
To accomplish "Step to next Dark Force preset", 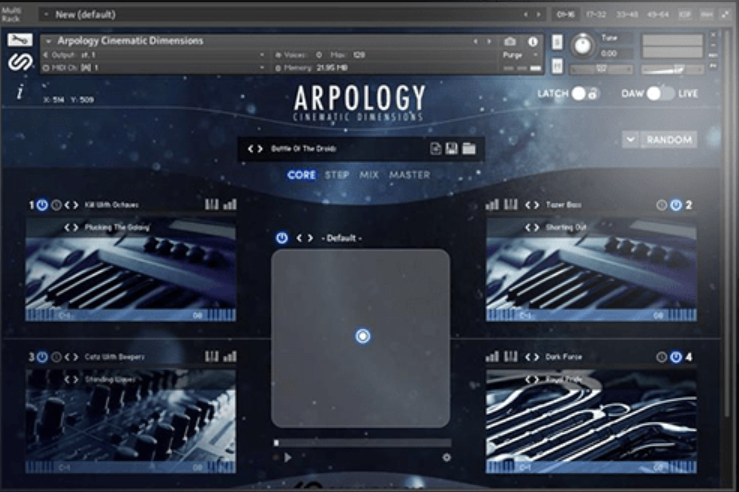I will point(536,357).
